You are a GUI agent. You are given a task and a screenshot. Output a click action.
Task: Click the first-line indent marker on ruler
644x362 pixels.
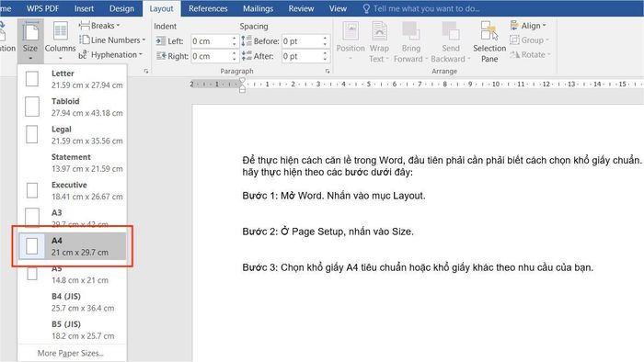pos(242,80)
